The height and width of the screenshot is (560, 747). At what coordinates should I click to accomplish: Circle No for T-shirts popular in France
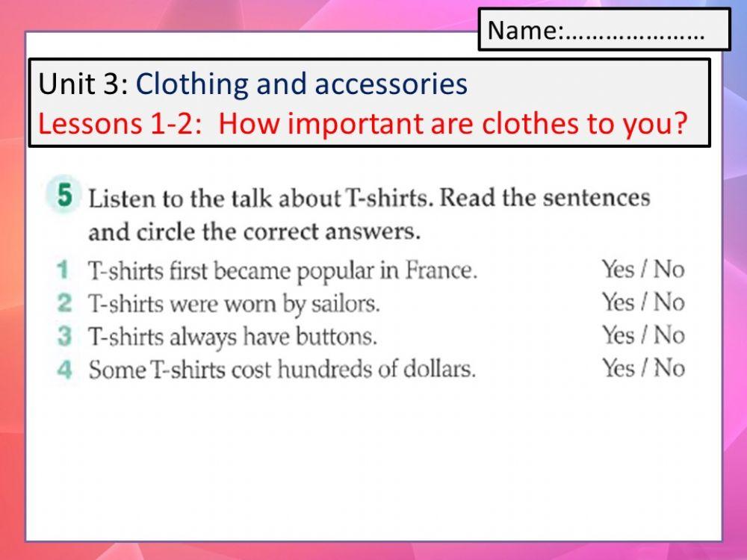coord(669,270)
